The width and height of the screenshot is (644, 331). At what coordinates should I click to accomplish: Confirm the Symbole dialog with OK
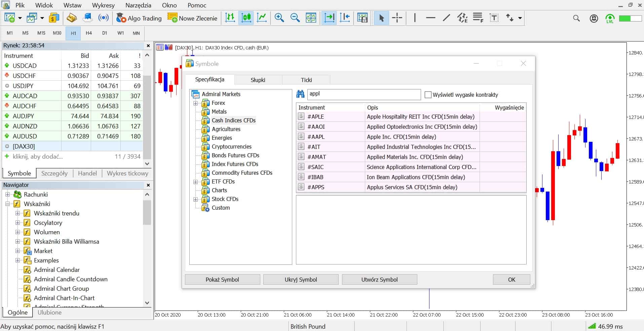pyautogui.click(x=512, y=280)
